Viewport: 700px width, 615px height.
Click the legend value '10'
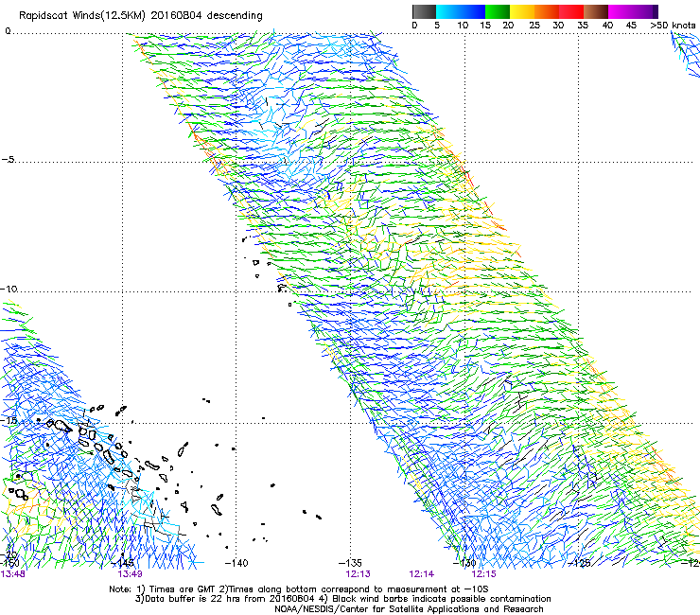click(463, 25)
